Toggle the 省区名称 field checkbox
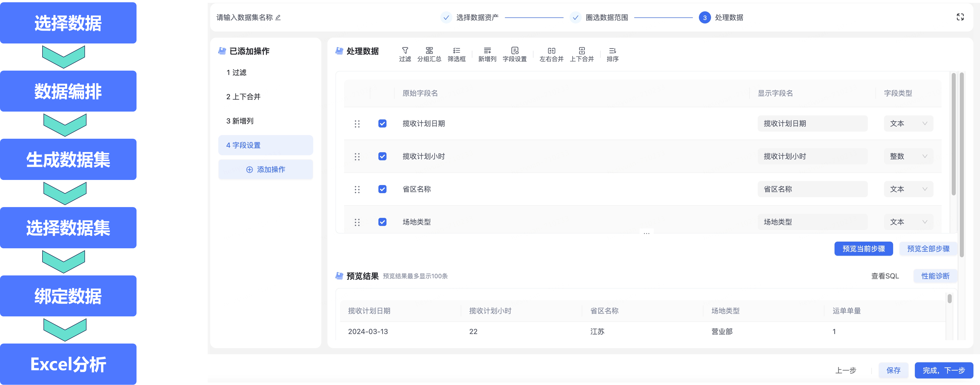 382,189
